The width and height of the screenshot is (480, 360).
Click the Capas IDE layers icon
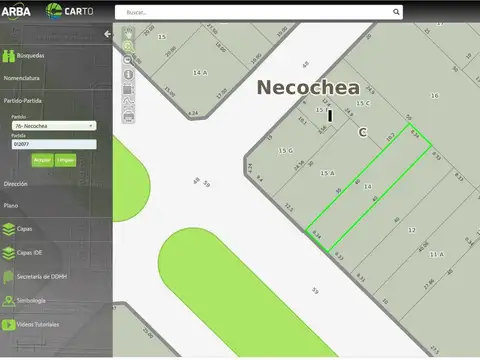(x=9, y=253)
